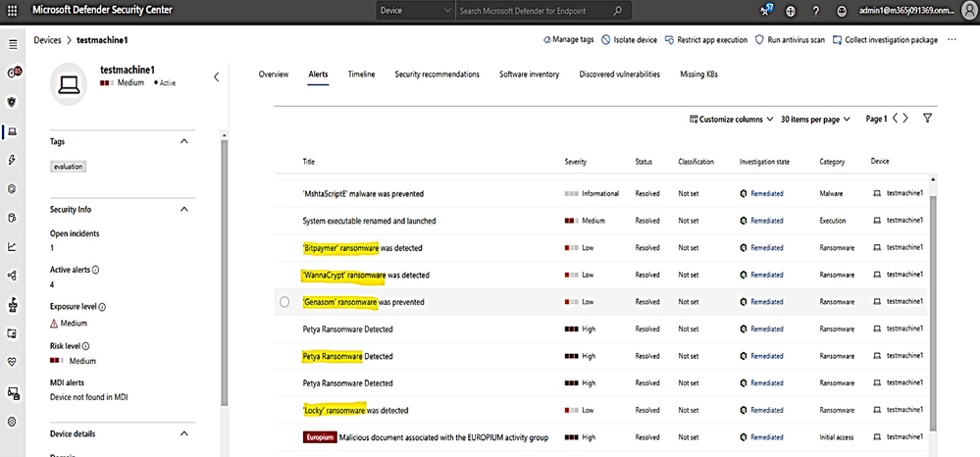Open the lightning bolt sidebar icon
This screenshot has height=457, width=980.
click(x=12, y=161)
